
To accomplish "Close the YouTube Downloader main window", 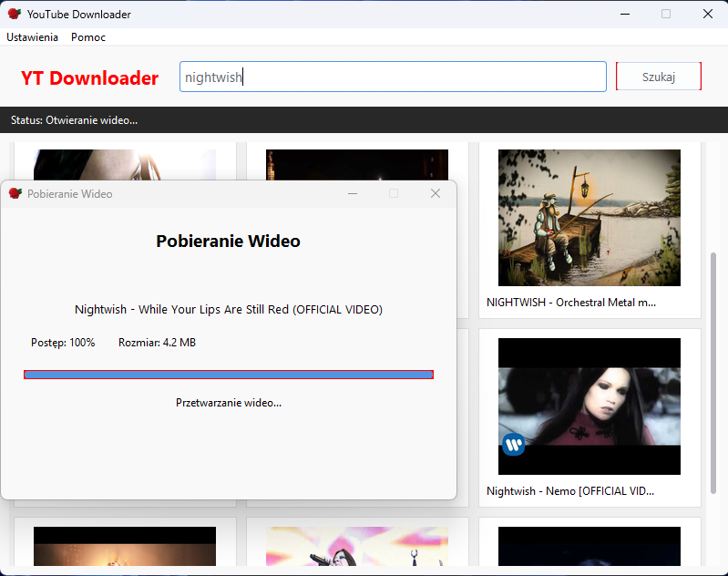I will 708,14.
